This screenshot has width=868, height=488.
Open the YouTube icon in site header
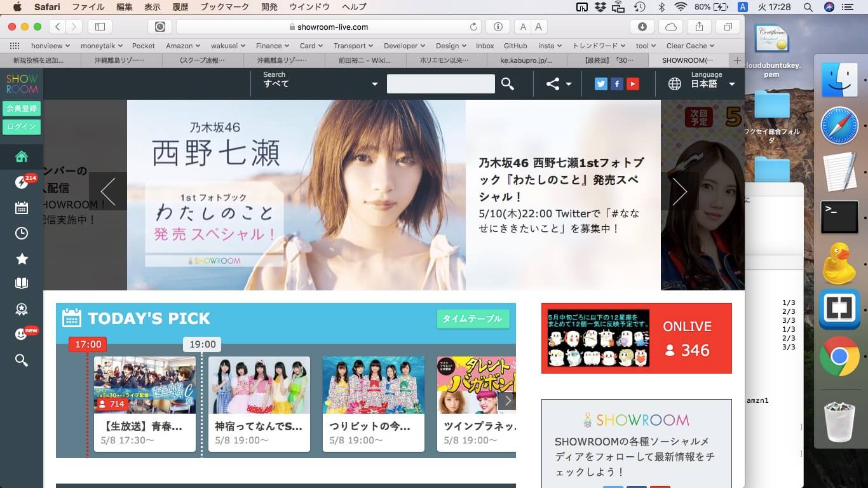(633, 84)
